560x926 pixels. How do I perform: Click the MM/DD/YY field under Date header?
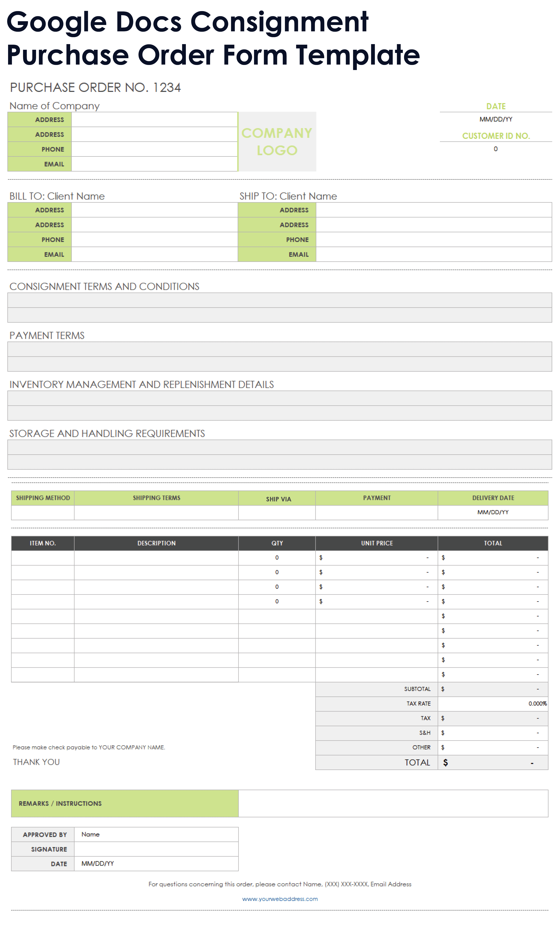495,120
